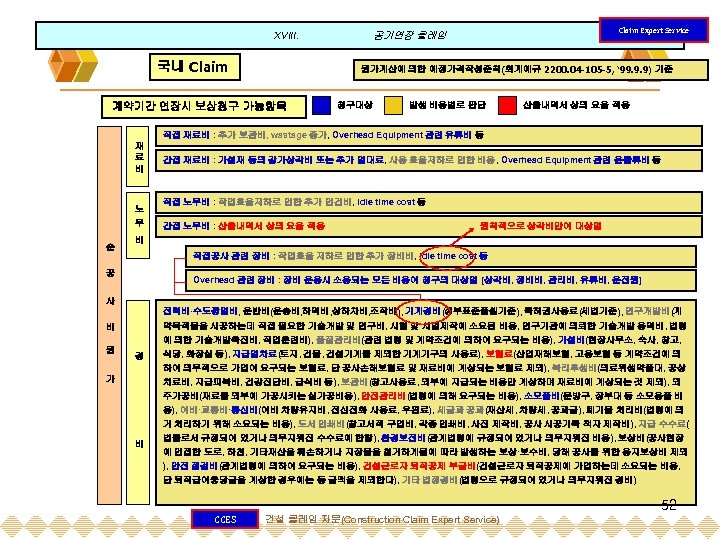Click the box citing '2200.04-105-5, '99.9.9'
The width and height of the screenshot is (720, 540).
pyautogui.click(x=530, y=70)
